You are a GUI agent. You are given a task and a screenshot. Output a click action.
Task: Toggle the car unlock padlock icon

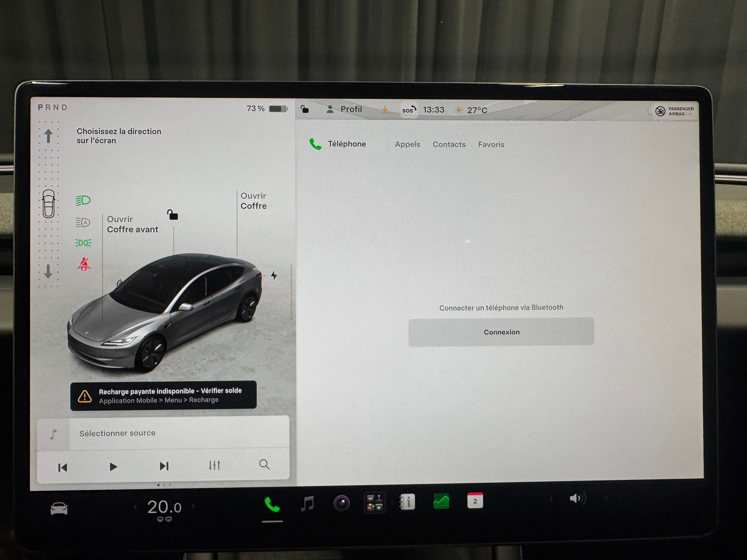tap(172, 215)
